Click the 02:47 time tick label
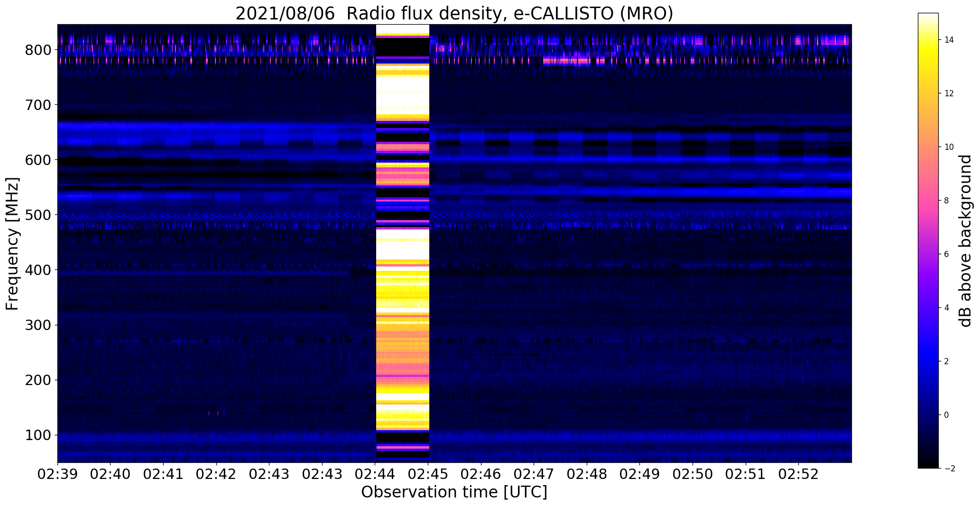The height and width of the screenshot is (506, 980). [x=534, y=474]
